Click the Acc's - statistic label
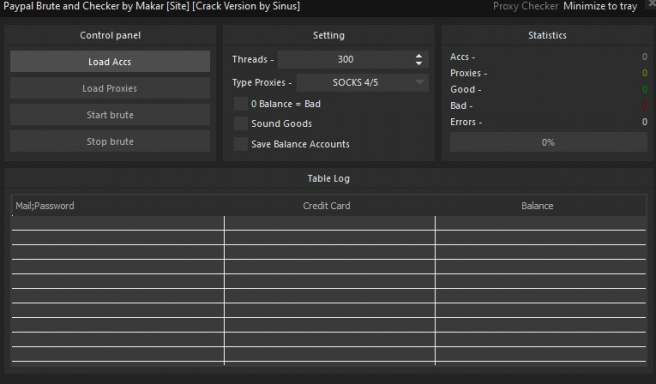Viewport: 656px width, 384px height. [x=462, y=57]
